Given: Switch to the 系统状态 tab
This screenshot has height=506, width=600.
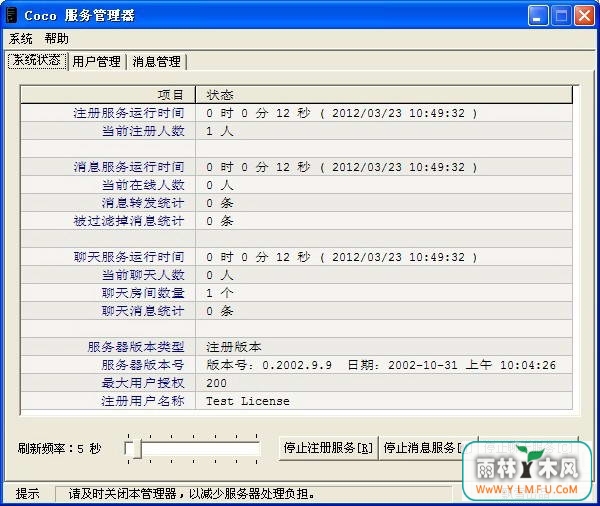Looking at the screenshot, I should 37,60.
